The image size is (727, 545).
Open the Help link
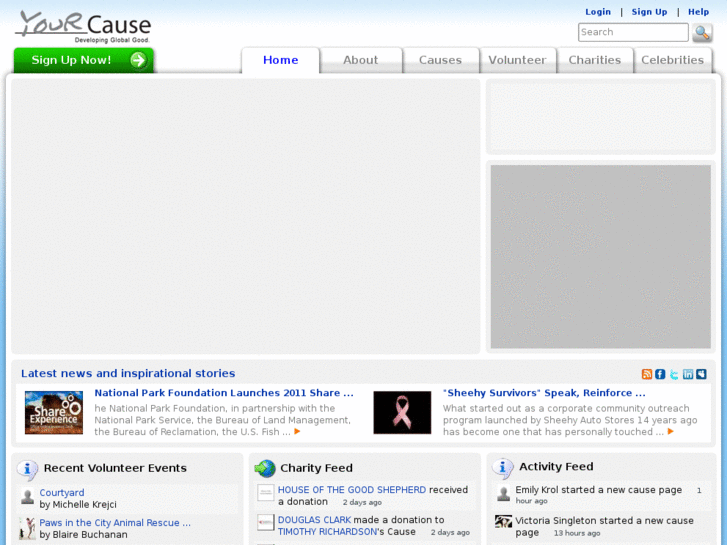pos(698,12)
